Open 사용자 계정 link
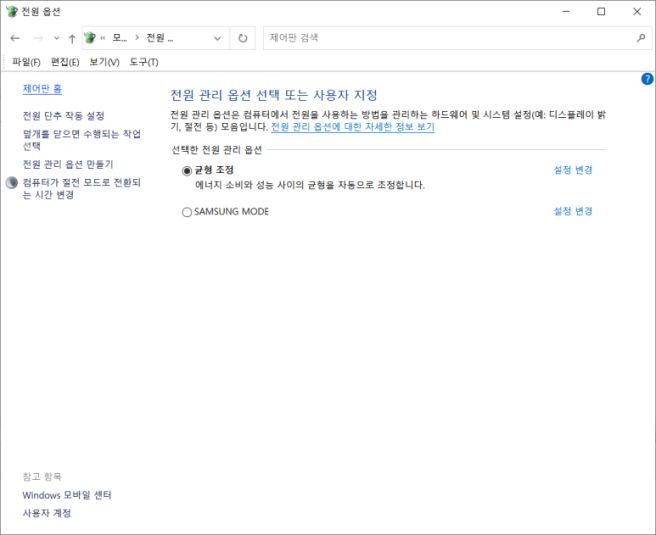 47,513
